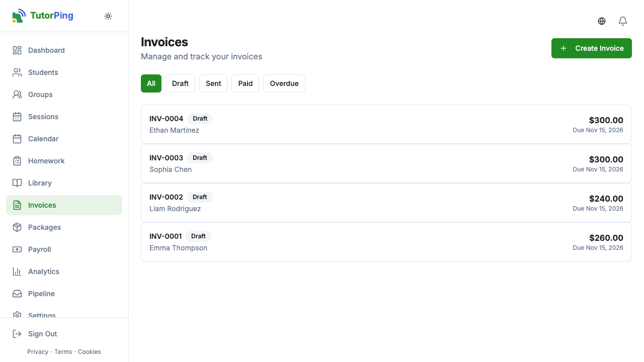
Task: Click the Library book icon
Action: pyautogui.click(x=17, y=183)
